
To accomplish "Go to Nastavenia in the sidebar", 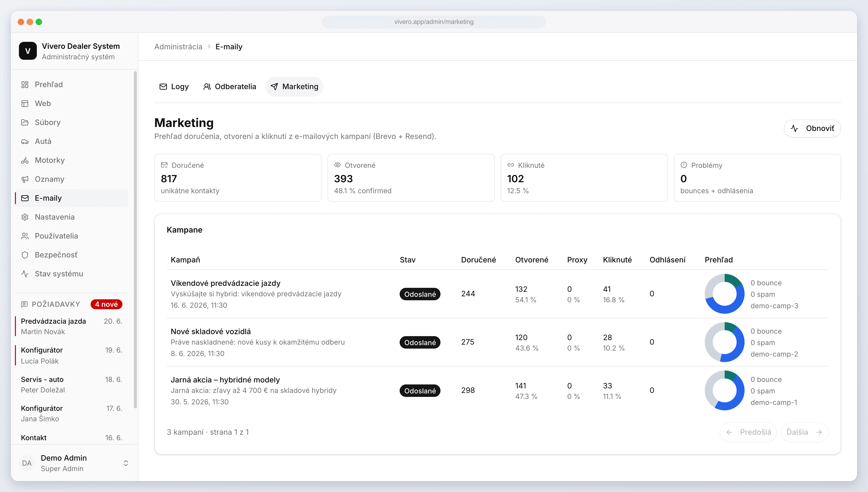I will tap(72, 217).
